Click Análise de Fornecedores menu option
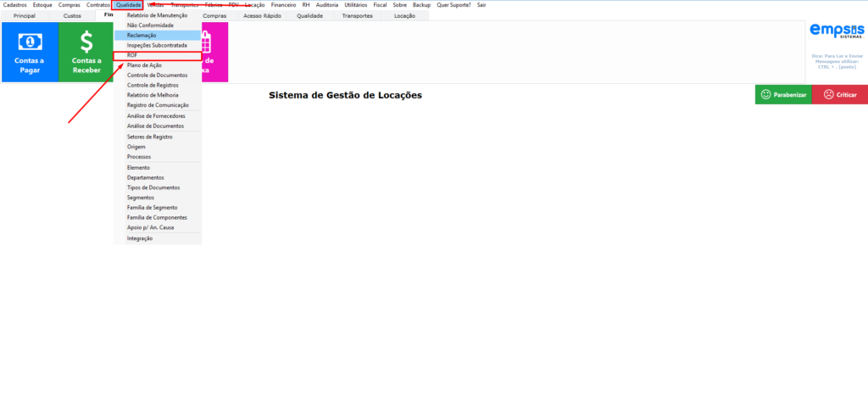Image resolution: width=868 pixels, height=397 pixels. click(154, 115)
